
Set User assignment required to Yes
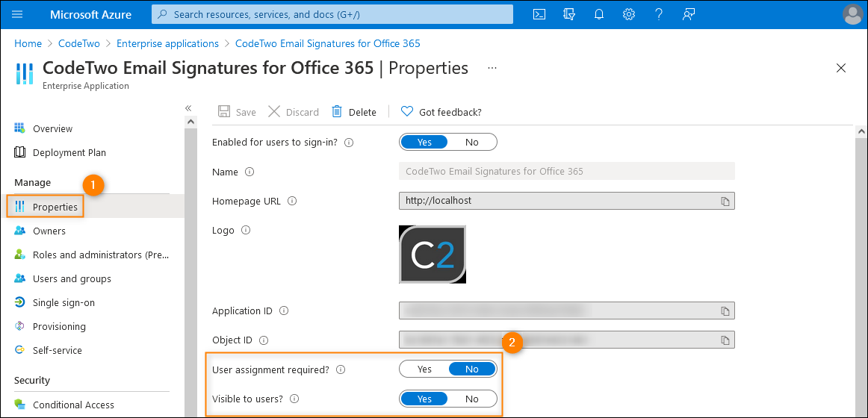(424, 369)
